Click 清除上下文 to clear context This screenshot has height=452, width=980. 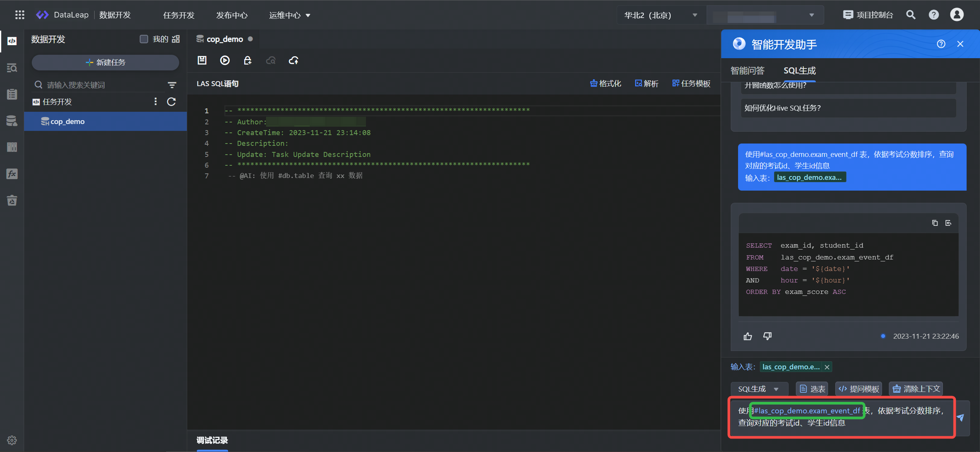point(916,389)
